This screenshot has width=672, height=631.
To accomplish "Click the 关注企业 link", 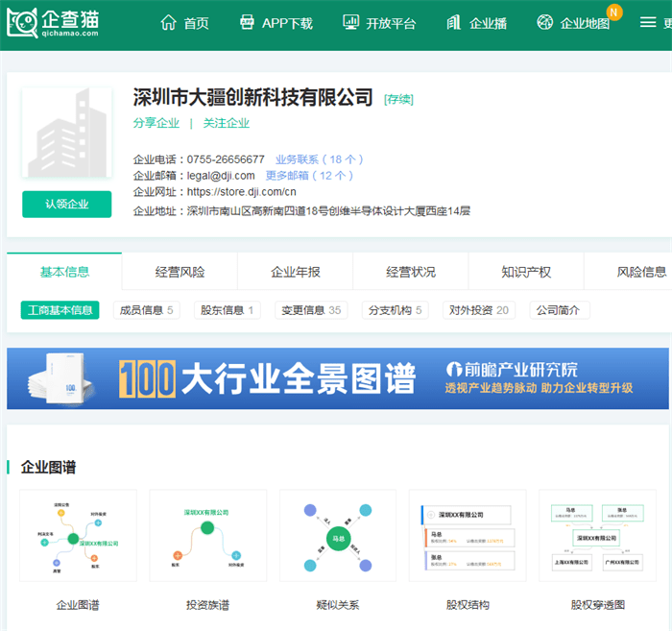I will pos(226,123).
